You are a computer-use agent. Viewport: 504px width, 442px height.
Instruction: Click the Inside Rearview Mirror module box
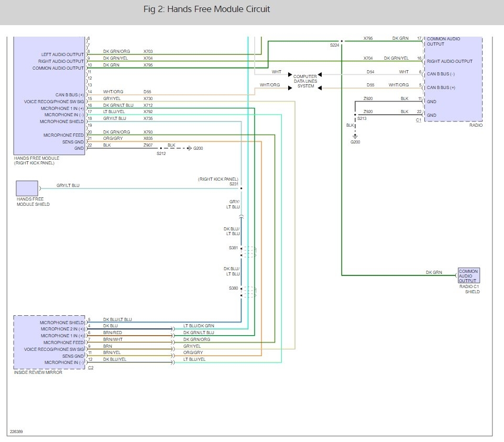click(x=49, y=342)
